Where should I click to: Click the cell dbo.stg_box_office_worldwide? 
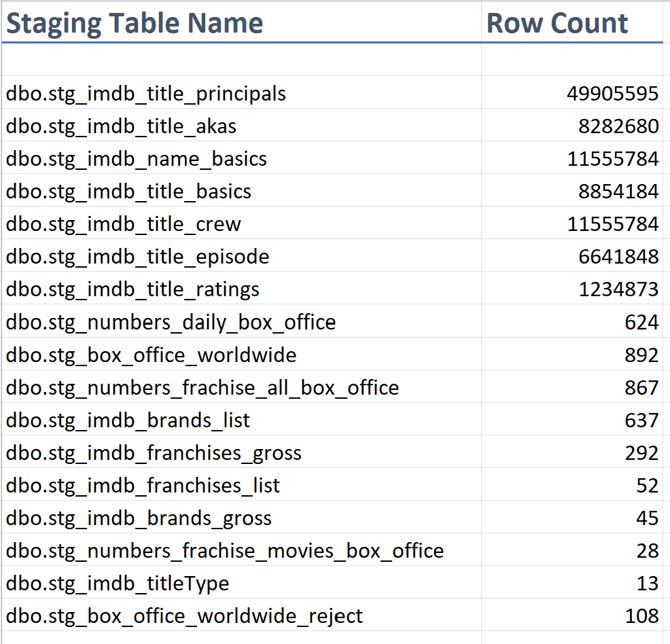241,354
